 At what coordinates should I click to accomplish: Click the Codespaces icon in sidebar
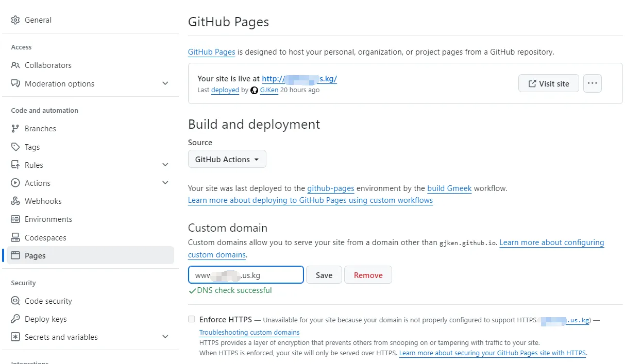click(x=15, y=238)
